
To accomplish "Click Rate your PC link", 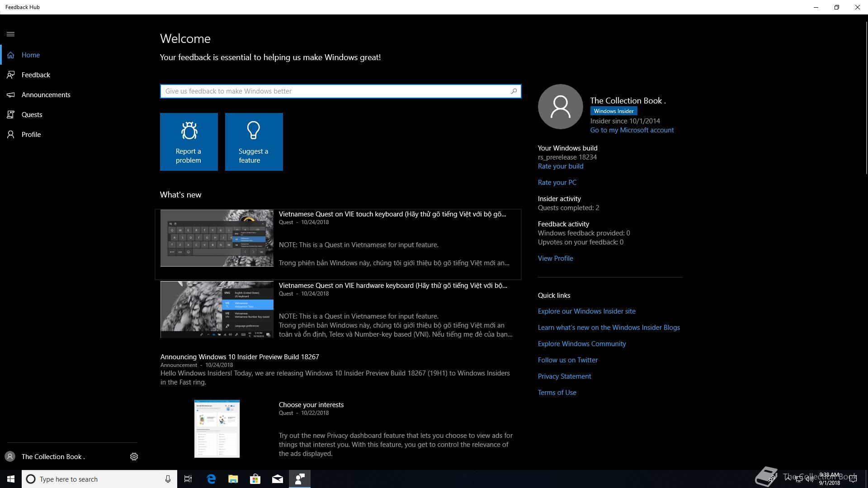I will [x=557, y=183].
